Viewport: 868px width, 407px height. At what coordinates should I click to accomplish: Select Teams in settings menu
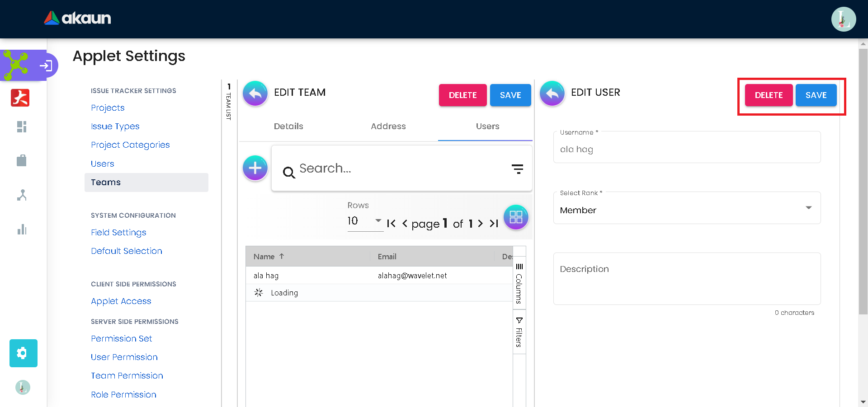pos(146,182)
